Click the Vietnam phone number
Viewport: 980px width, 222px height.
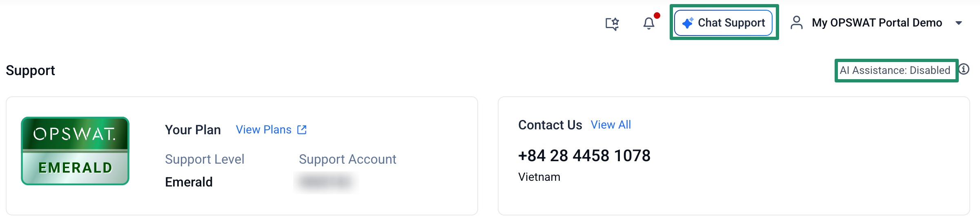pos(584,155)
